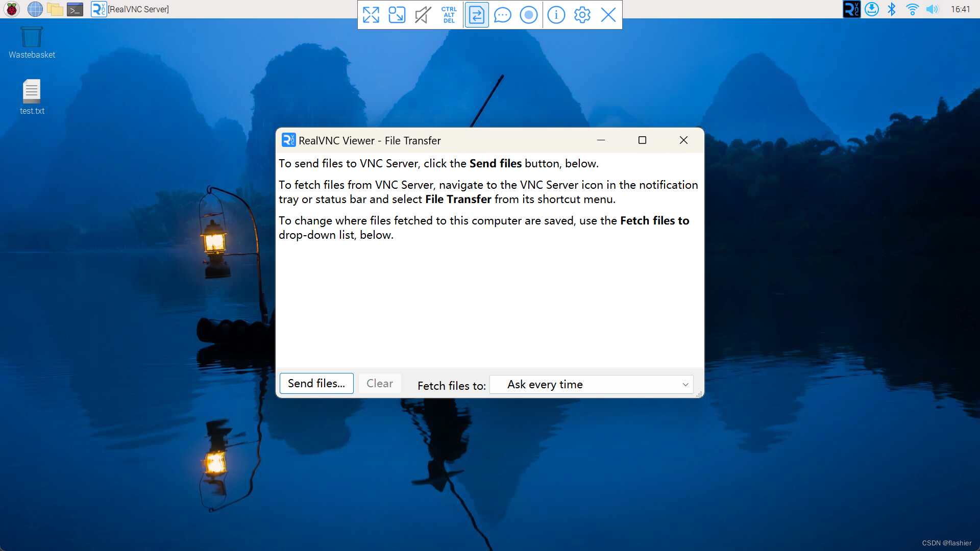This screenshot has height=551, width=980.
Task: Open VNC Viewer properties gear
Action: 582,15
